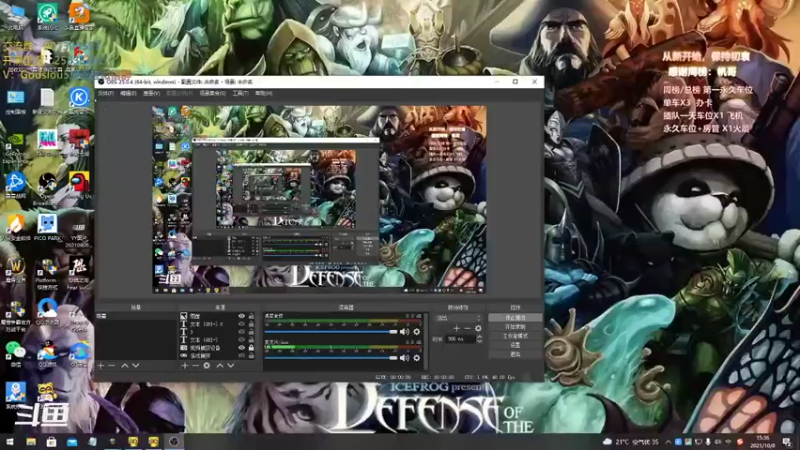Screen dimensions: 800x450
Task: Click 退出 exit button in Controls
Action: click(515, 354)
